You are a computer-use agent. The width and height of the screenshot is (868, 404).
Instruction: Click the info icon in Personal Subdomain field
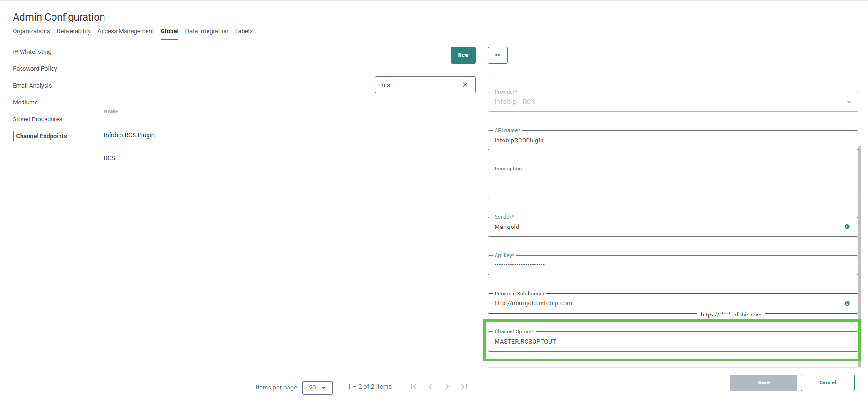tap(846, 303)
